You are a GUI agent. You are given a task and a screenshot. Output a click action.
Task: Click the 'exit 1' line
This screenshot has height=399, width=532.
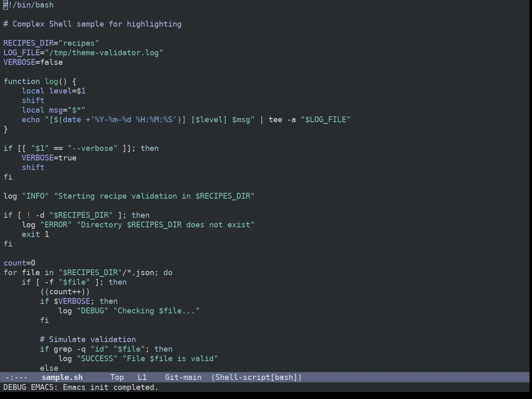click(x=35, y=234)
